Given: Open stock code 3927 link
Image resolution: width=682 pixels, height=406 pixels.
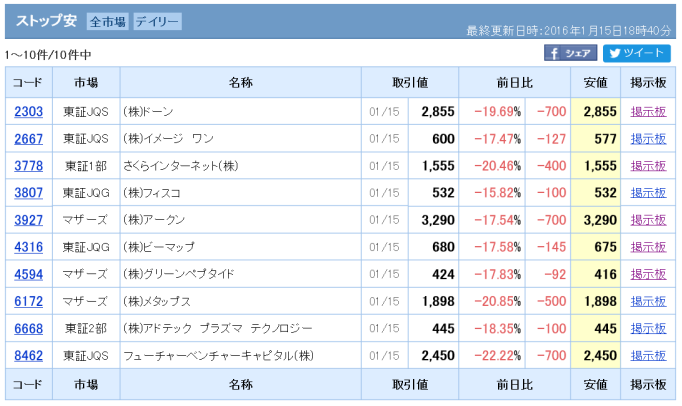Looking at the screenshot, I should tap(29, 219).
